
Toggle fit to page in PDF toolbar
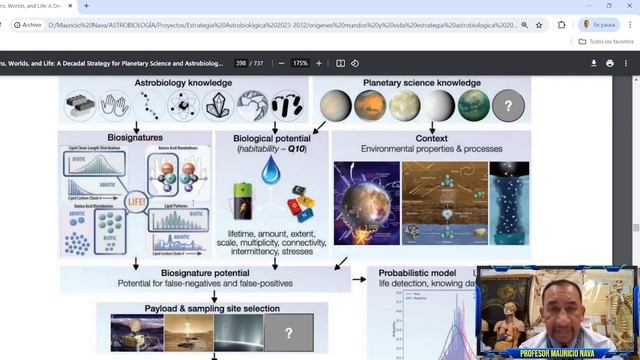340,63
